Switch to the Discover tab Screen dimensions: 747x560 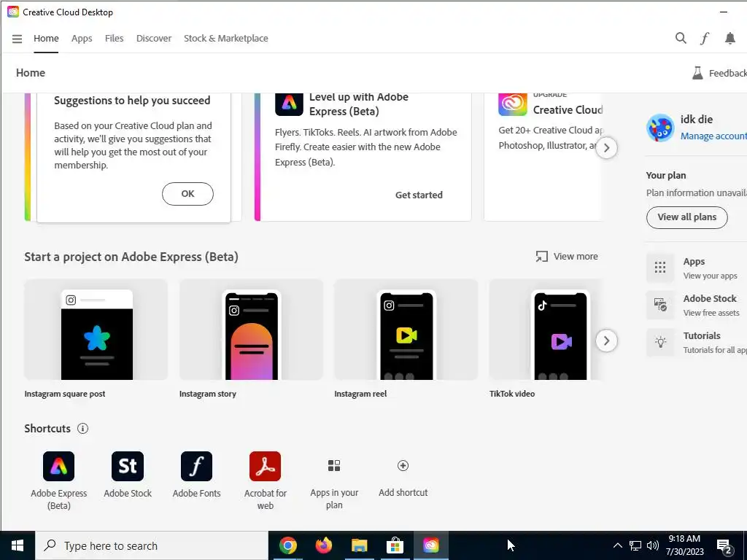pos(154,38)
